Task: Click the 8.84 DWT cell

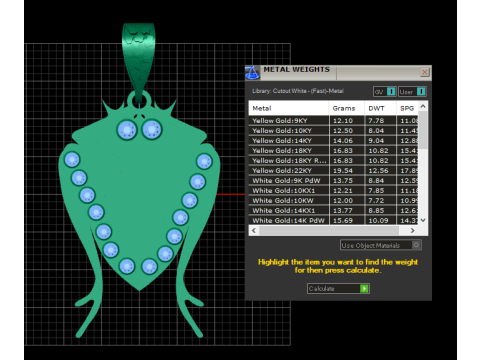Action: (380, 181)
